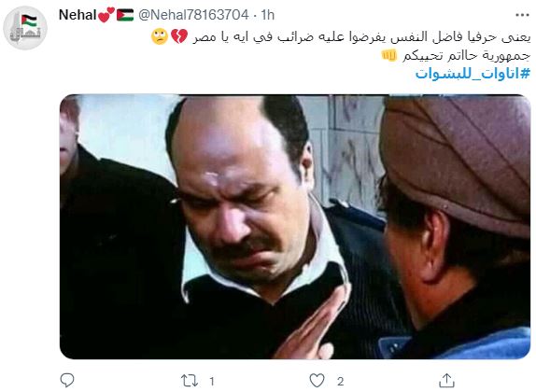The height and width of the screenshot is (392, 536).
Task: Click the reply speech bubble icon
Action: (x=67, y=380)
